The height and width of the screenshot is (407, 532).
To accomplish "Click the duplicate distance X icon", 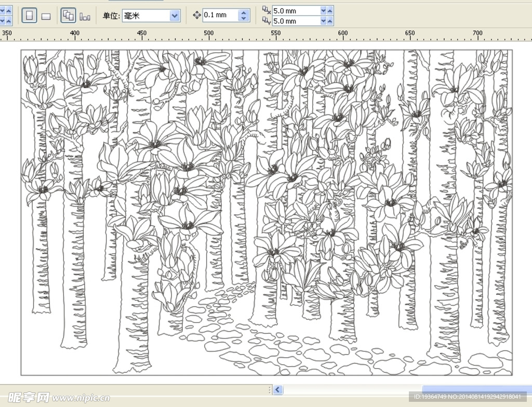I will pyautogui.click(x=266, y=10).
